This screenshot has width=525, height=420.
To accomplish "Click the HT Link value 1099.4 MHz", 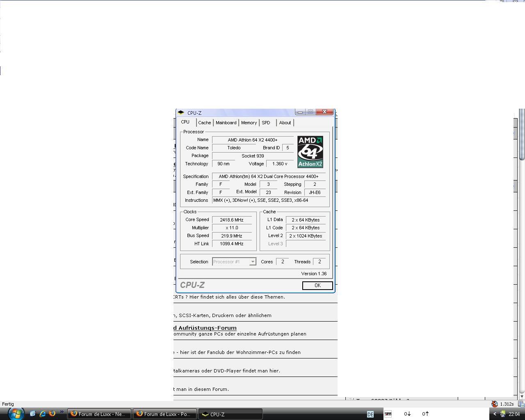I will [232, 244].
